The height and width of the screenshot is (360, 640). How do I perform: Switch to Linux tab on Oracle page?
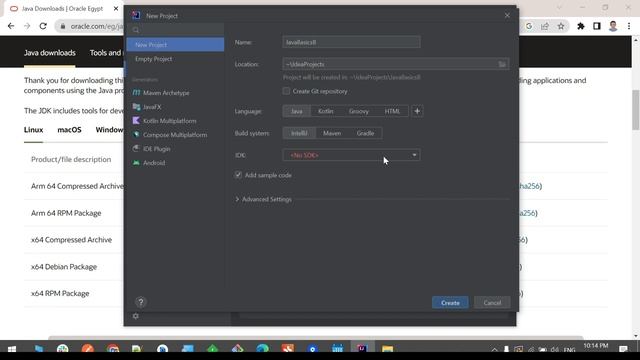[x=33, y=130]
